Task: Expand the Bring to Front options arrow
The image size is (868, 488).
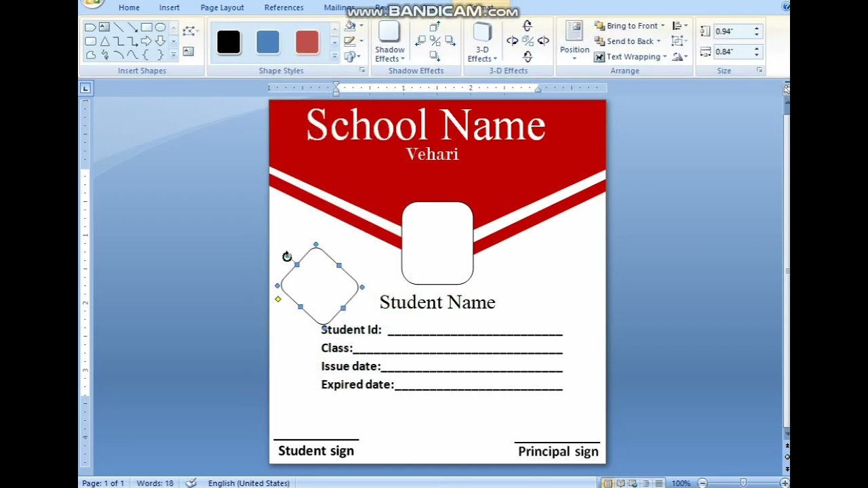Action: coord(663,26)
